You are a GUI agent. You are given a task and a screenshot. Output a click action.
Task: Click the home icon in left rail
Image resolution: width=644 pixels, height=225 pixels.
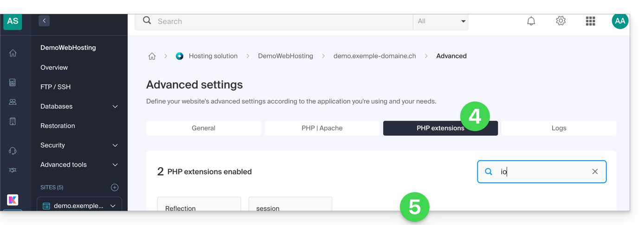(13, 53)
